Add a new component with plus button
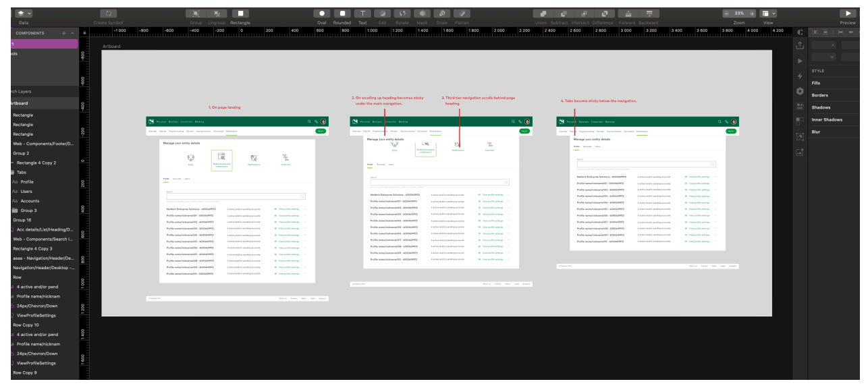 [63, 33]
